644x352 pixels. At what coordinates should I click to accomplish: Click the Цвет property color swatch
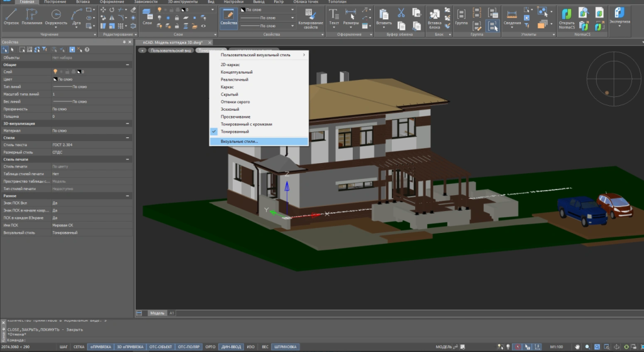point(55,80)
